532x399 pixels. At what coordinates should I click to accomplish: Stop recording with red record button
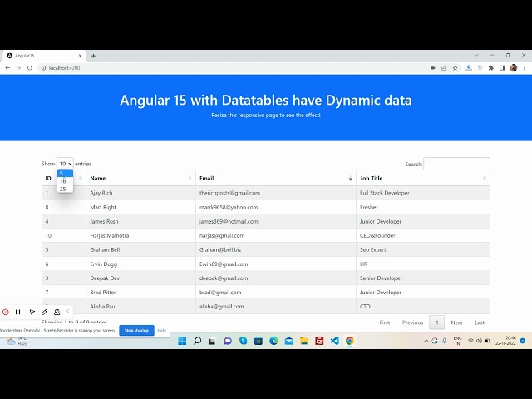6,312
